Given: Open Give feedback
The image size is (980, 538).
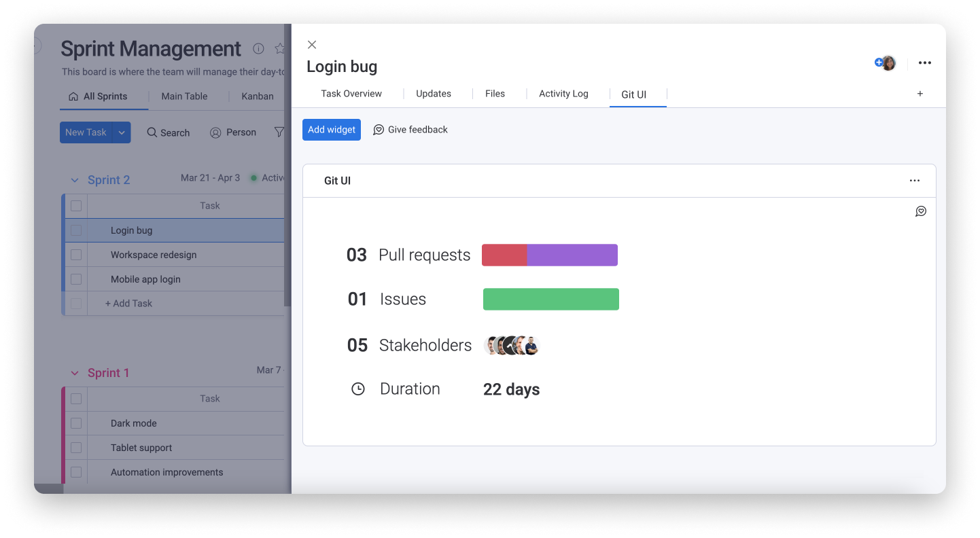Looking at the screenshot, I should pos(410,129).
